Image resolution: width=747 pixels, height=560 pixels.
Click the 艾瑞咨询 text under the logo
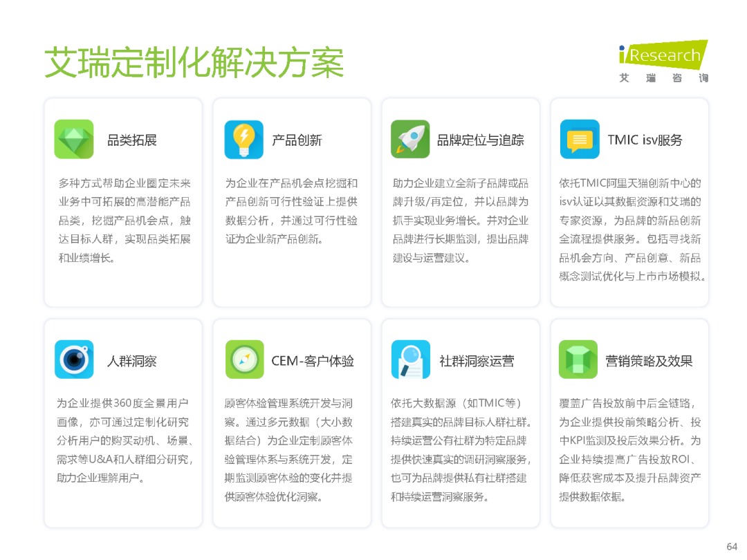click(662, 78)
